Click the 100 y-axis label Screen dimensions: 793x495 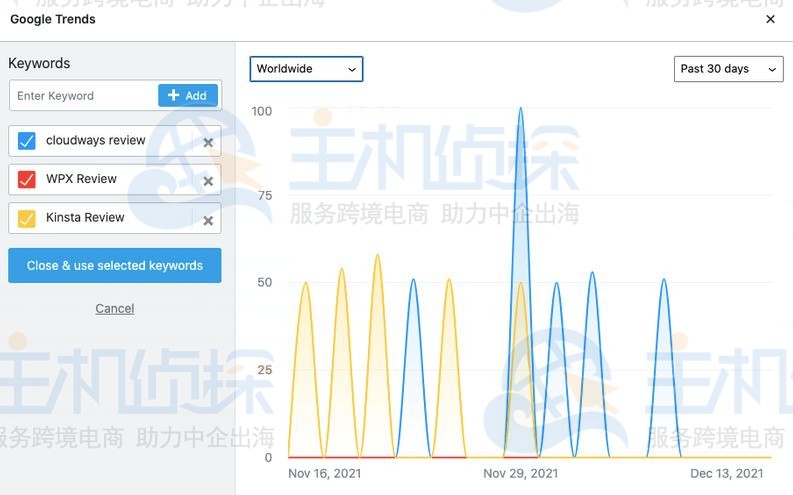coord(261,111)
